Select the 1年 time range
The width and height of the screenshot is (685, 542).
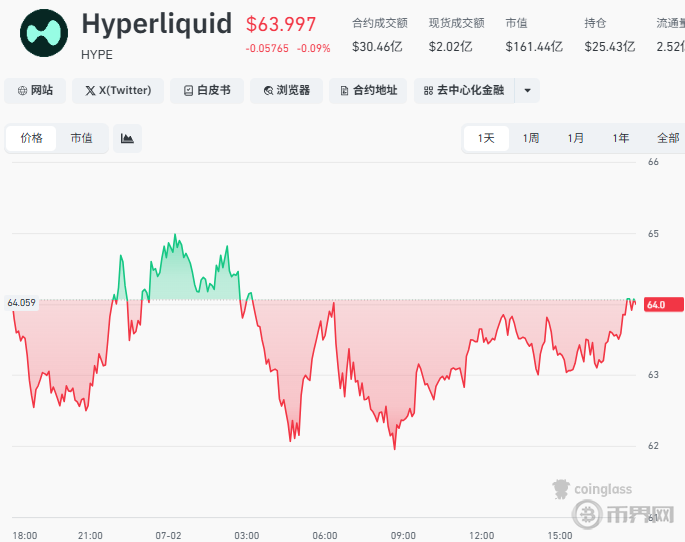pos(621,138)
